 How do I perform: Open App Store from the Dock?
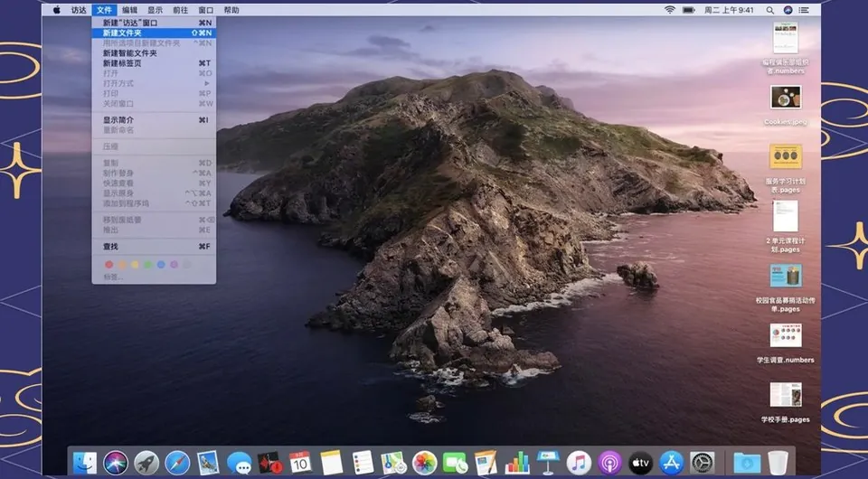point(672,463)
